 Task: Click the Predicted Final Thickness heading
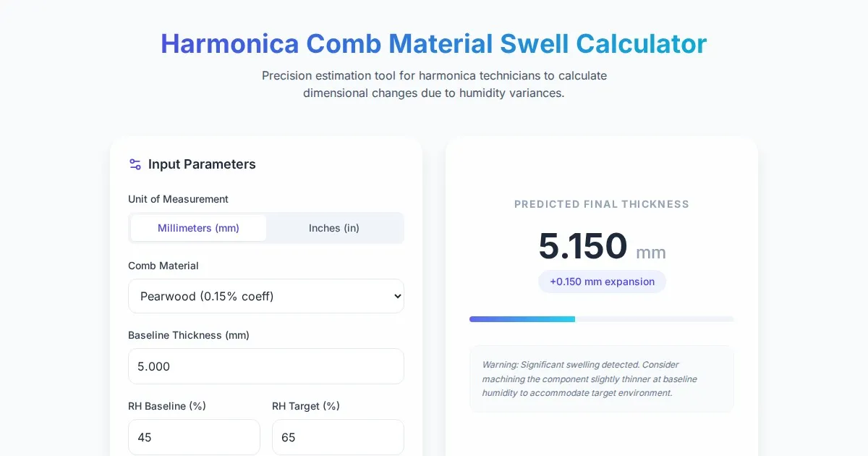pyautogui.click(x=601, y=204)
